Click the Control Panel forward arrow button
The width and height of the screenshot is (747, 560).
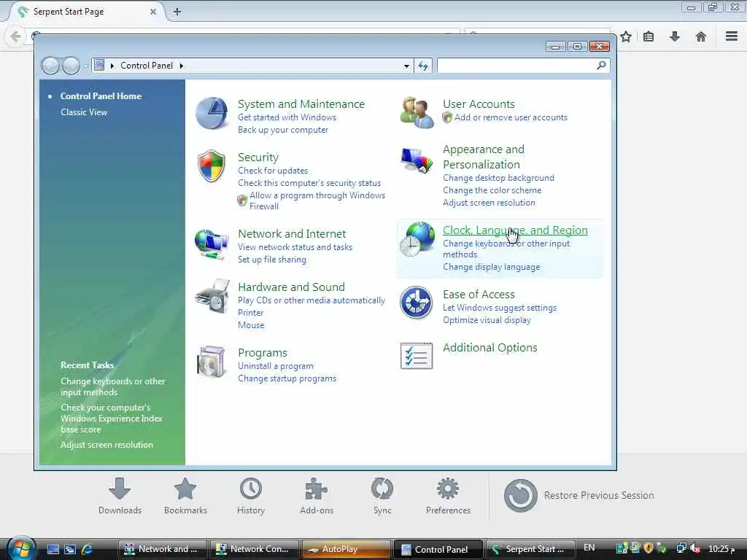point(71,66)
